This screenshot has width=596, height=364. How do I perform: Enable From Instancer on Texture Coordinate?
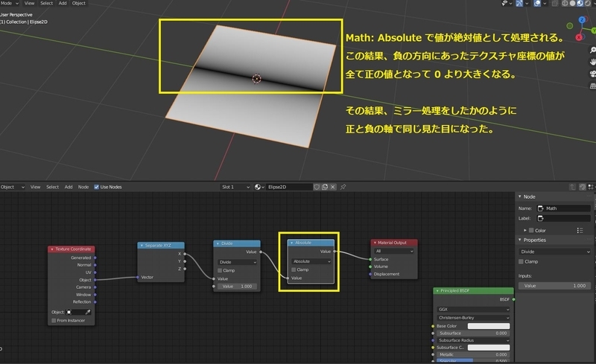[x=54, y=321]
